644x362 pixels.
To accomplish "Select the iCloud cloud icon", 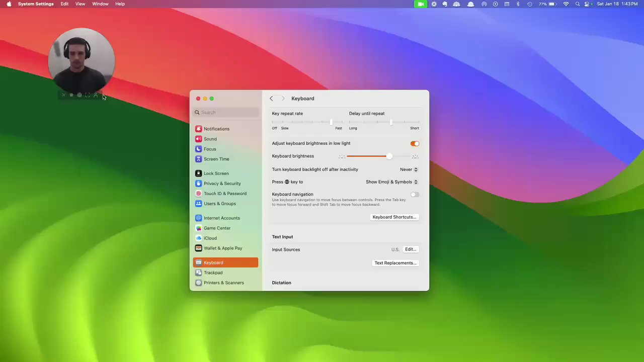I will (x=199, y=238).
